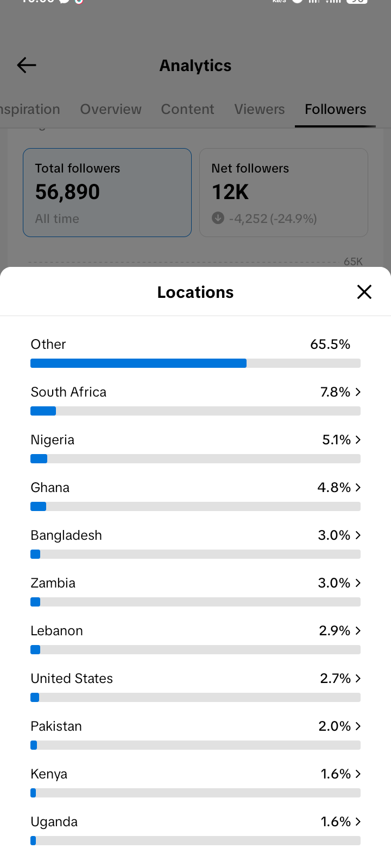Switch to the Content tab
This screenshot has height=868, width=391.
click(187, 109)
